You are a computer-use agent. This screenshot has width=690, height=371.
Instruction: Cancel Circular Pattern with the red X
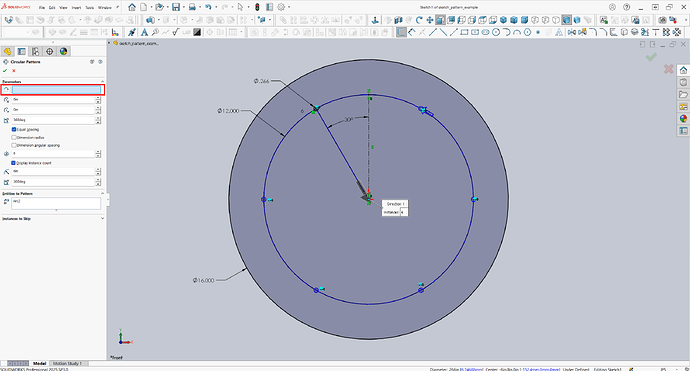pyautogui.click(x=14, y=70)
